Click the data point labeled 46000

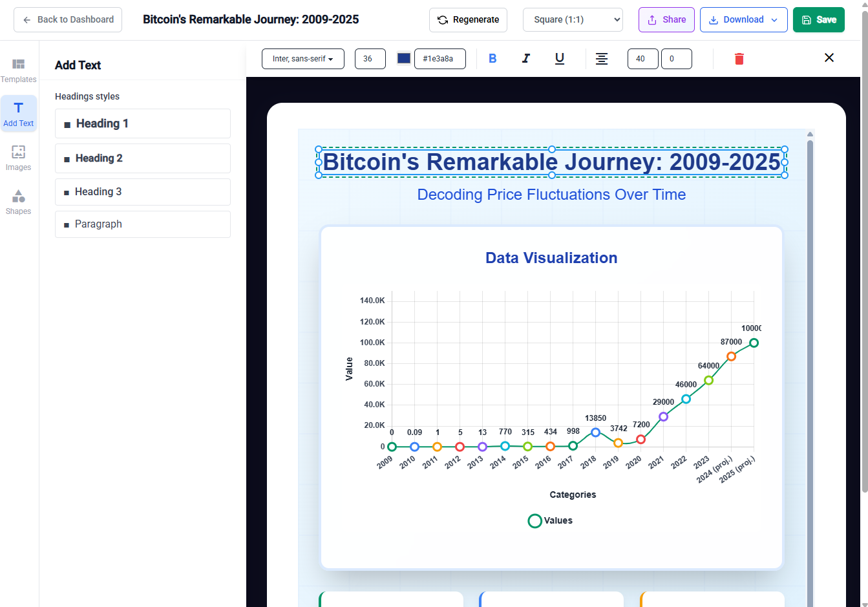(x=686, y=399)
